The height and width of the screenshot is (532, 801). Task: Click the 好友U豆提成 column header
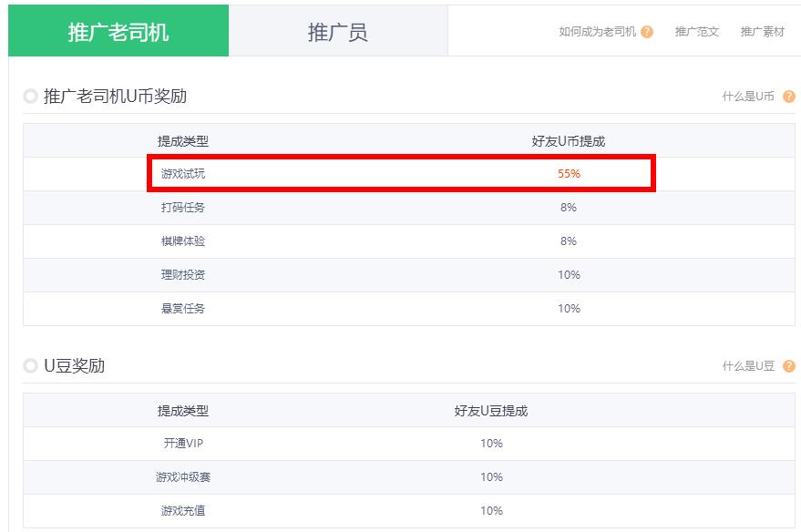[491, 411]
